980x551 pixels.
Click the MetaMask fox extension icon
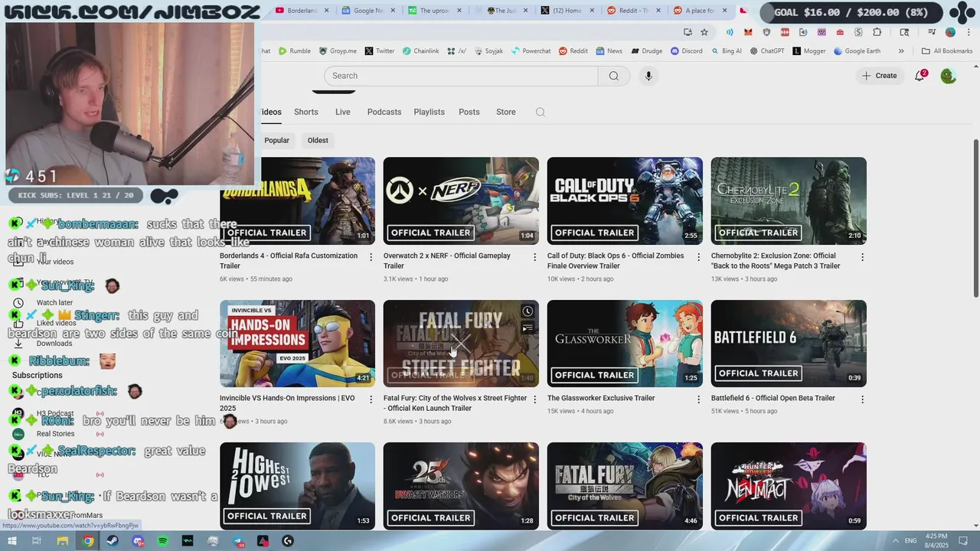coord(748,32)
